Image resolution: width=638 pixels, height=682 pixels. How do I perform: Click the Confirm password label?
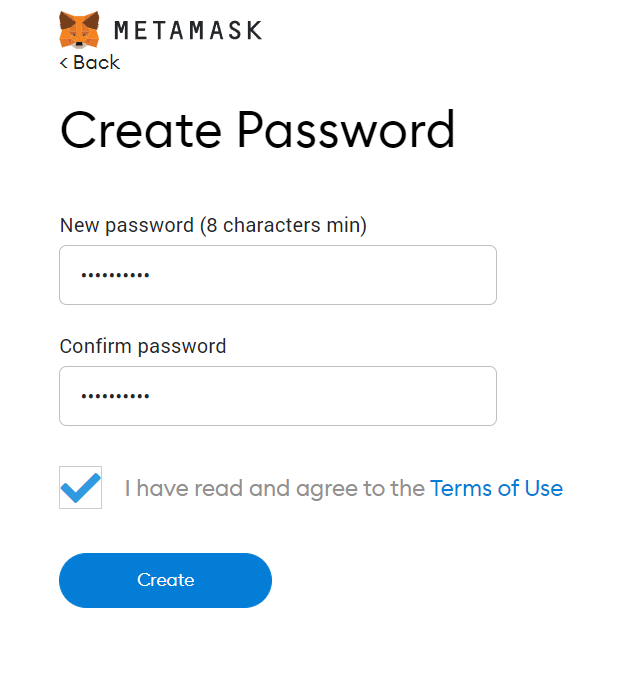[x=143, y=346]
